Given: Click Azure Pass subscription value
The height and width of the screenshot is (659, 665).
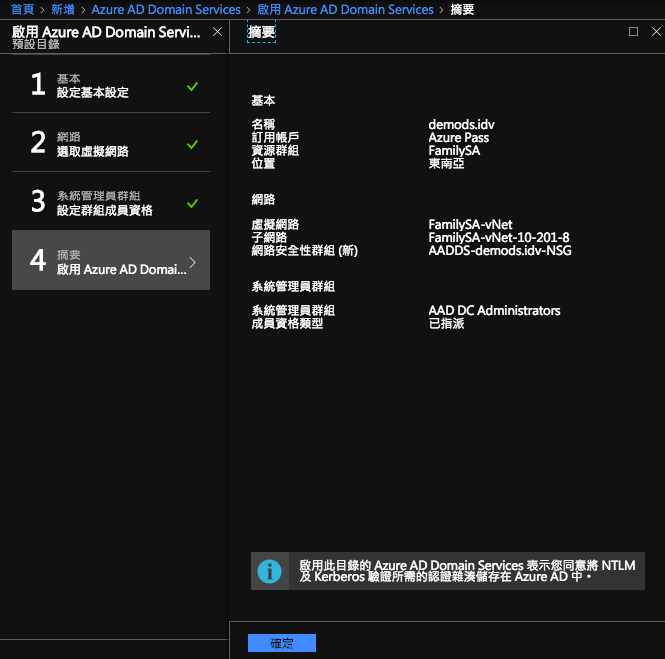Looking at the screenshot, I should [x=458, y=138].
